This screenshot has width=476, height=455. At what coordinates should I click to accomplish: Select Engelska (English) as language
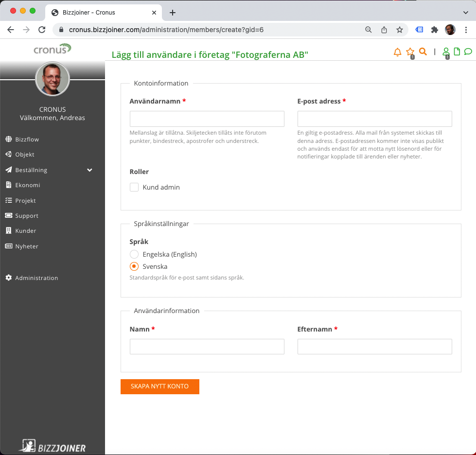[x=134, y=254]
